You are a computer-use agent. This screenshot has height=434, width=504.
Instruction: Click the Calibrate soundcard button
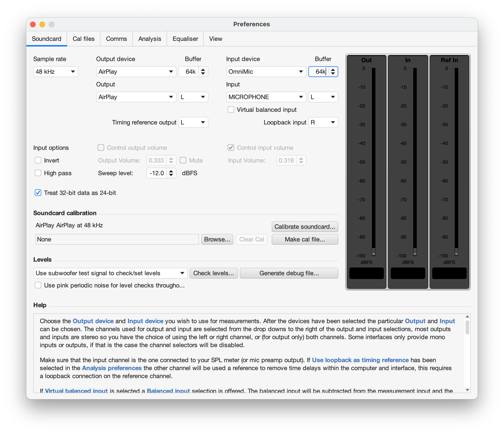(305, 227)
